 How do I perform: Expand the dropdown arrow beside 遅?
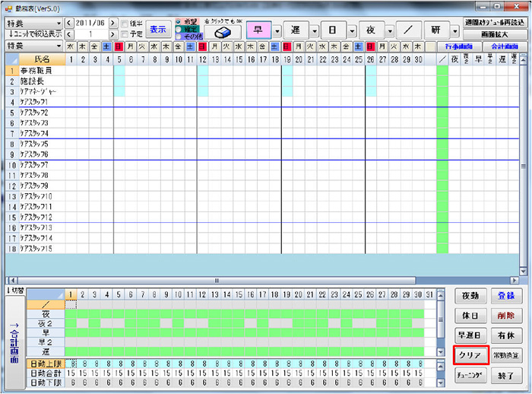pos(315,31)
